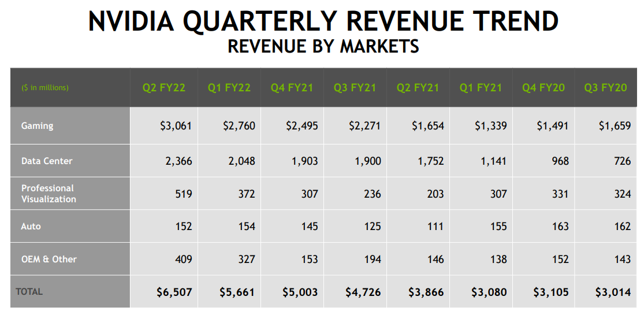Click Gaming value $3,061
Viewport: 644px width, 315px height.
click(176, 126)
